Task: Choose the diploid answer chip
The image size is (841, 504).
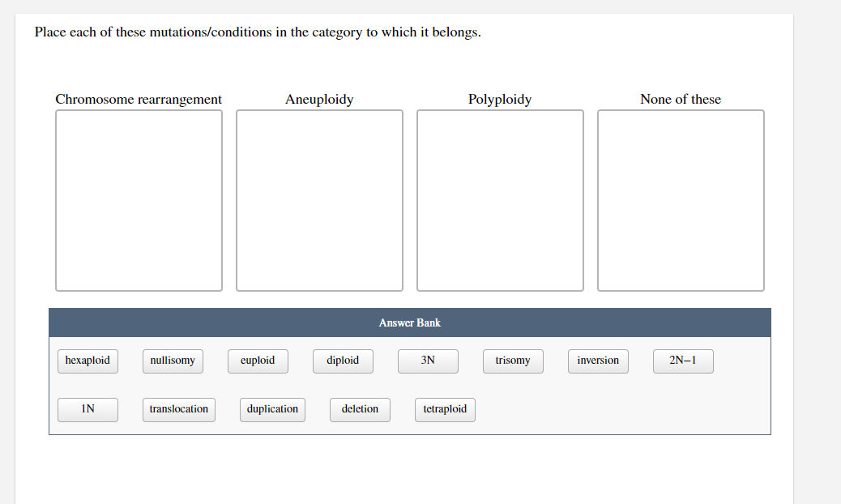Action: tap(343, 361)
